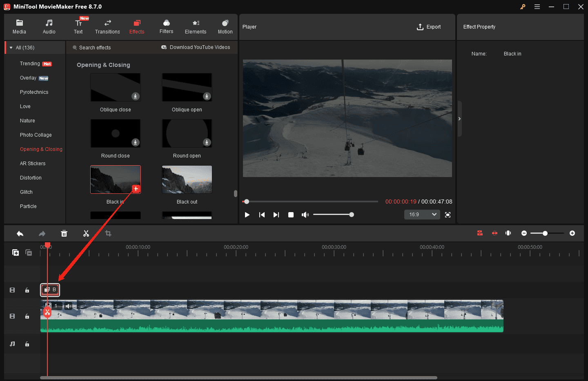Toggle the main video track lock

pyautogui.click(x=27, y=316)
